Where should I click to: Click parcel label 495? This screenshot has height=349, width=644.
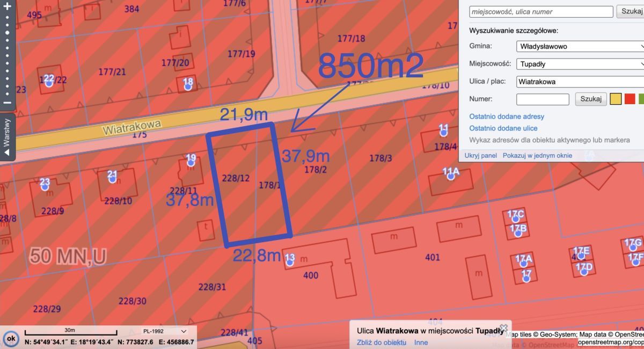click(x=34, y=15)
